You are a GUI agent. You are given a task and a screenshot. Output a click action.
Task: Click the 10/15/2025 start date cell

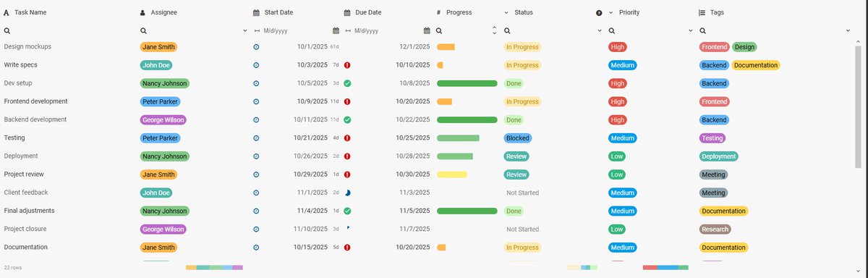(310, 247)
